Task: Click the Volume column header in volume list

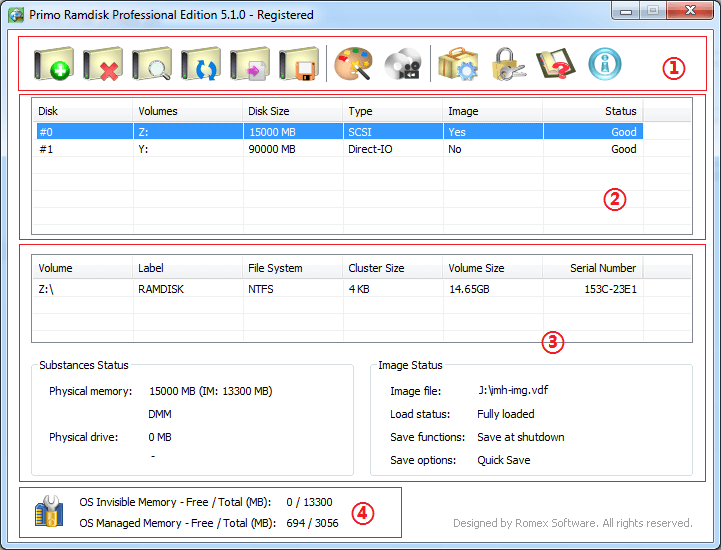Action: 83,268
